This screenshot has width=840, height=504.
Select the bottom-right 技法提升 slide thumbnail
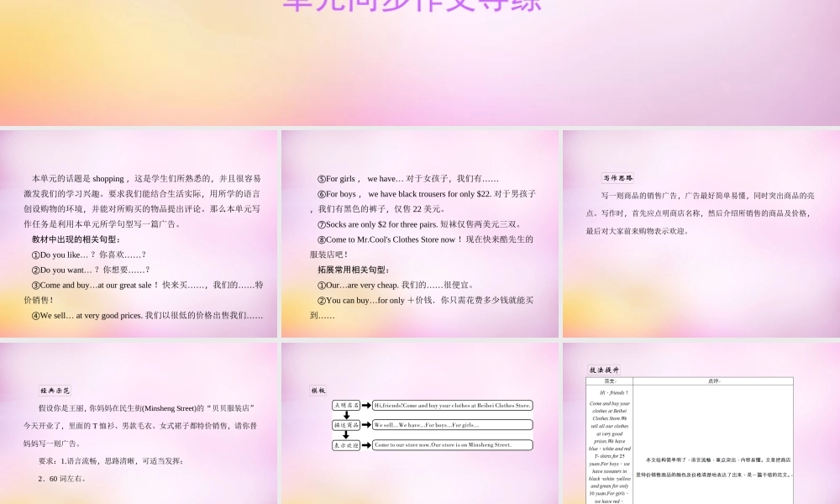point(701,420)
